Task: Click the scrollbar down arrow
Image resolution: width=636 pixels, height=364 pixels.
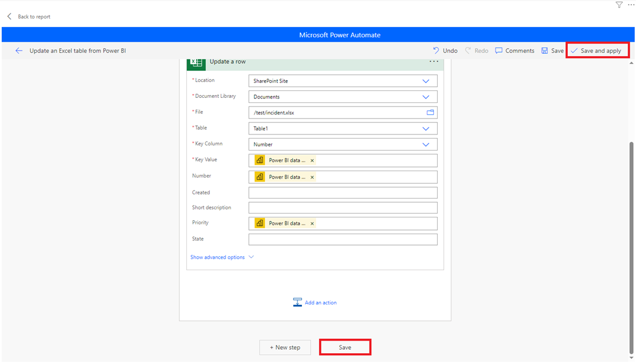Action: point(631,358)
